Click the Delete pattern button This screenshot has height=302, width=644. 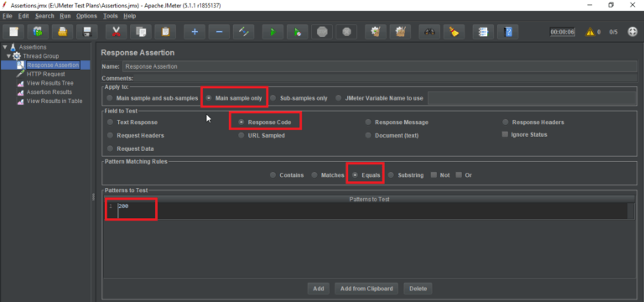(418, 289)
